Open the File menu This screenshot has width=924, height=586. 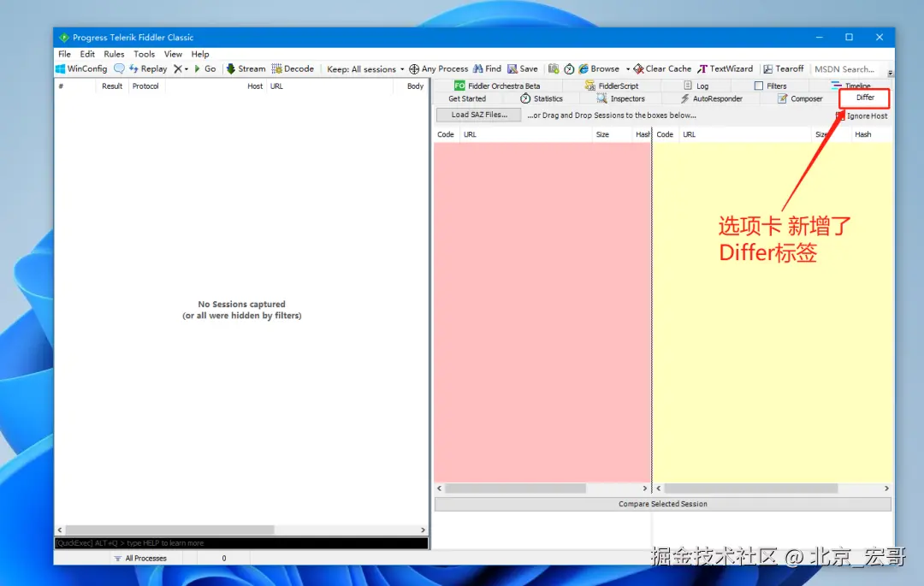64,54
